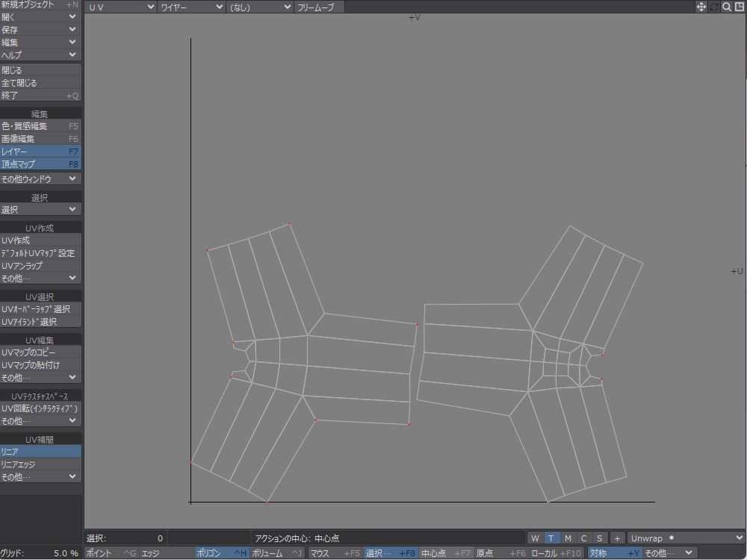
Task: Click the viewport rotate icon
Action: [x=714, y=7]
